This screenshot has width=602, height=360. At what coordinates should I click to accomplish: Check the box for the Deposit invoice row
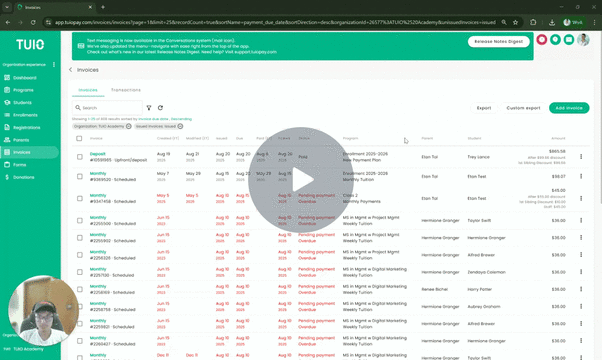79,157
